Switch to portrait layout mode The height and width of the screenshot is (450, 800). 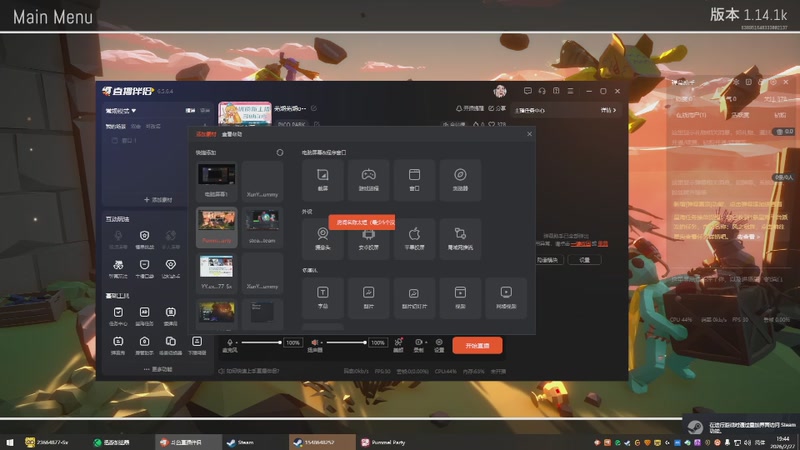pos(205,111)
